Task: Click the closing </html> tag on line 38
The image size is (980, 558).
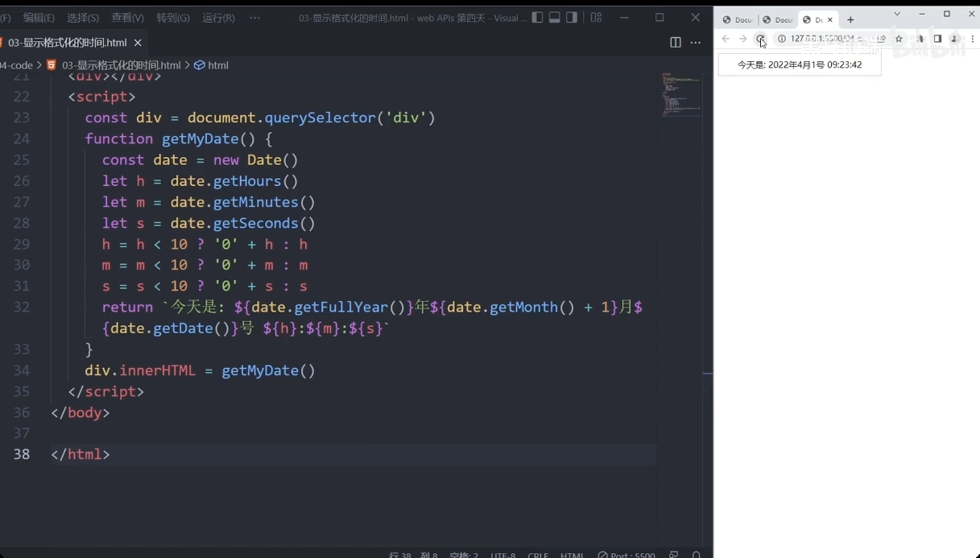Action: click(x=80, y=454)
